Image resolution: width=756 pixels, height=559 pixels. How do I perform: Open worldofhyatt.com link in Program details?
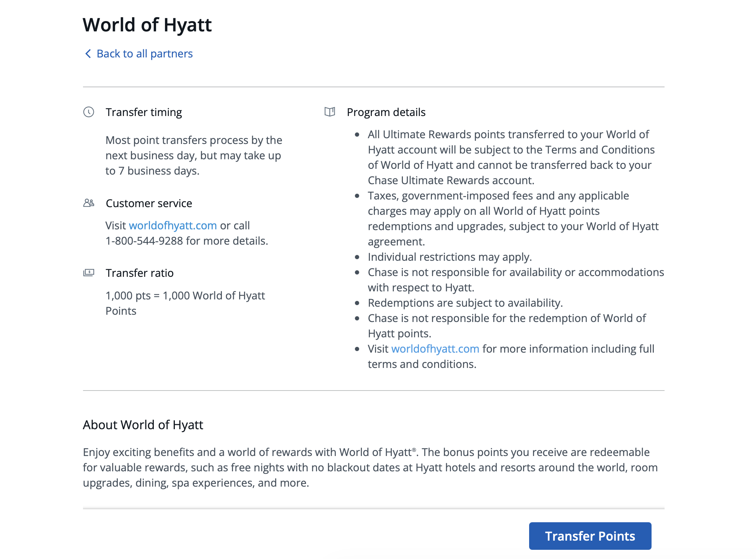(x=435, y=349)
